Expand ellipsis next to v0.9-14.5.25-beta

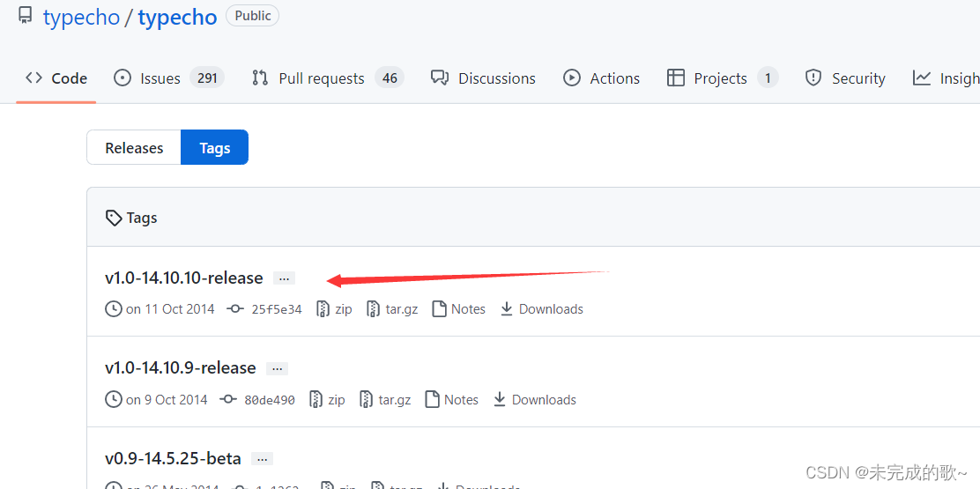263,460
